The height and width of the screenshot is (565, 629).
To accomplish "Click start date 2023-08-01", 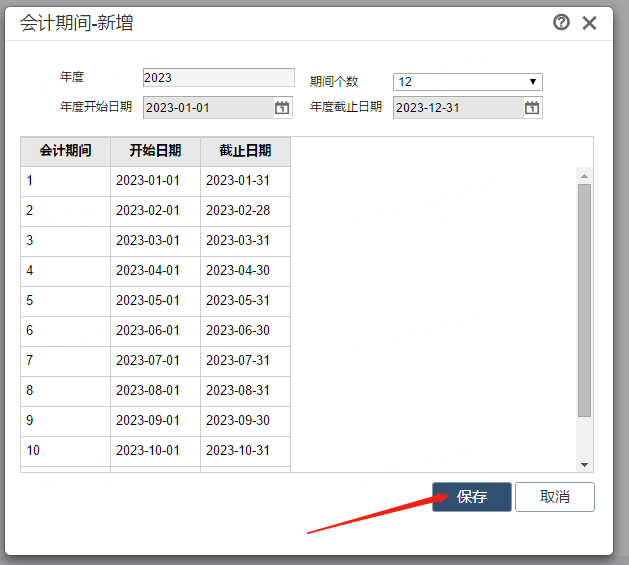I will tap(155, 391).
